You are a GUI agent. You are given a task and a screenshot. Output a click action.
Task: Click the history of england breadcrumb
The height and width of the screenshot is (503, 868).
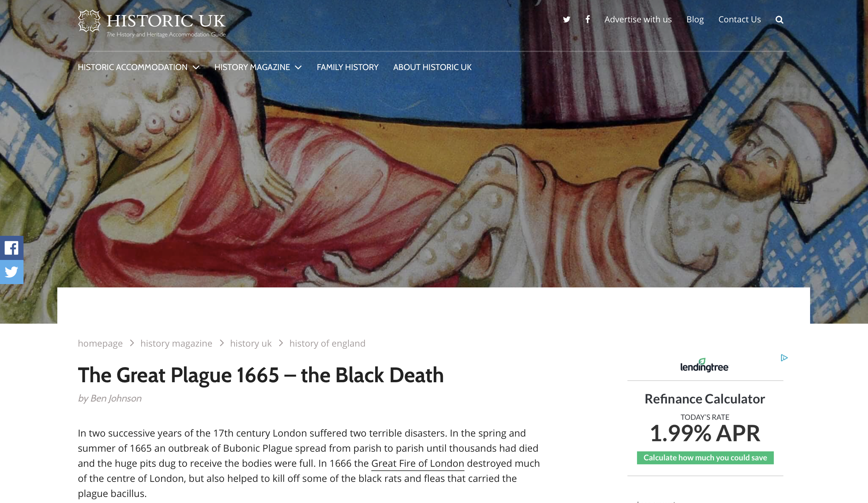[x=327, y=343]
